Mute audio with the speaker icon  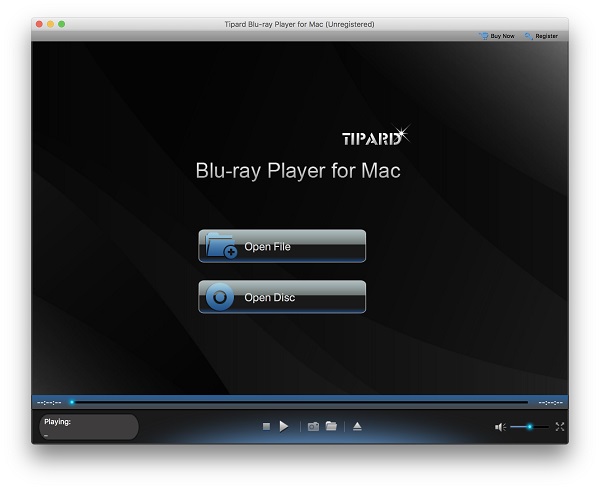coord(500,427)
